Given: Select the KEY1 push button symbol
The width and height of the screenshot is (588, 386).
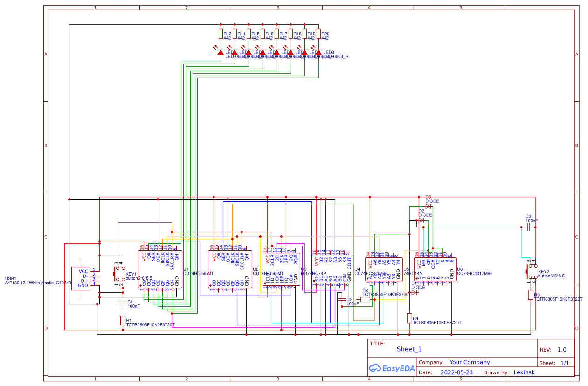Looking at the screenshot, I should pos(119,274).
